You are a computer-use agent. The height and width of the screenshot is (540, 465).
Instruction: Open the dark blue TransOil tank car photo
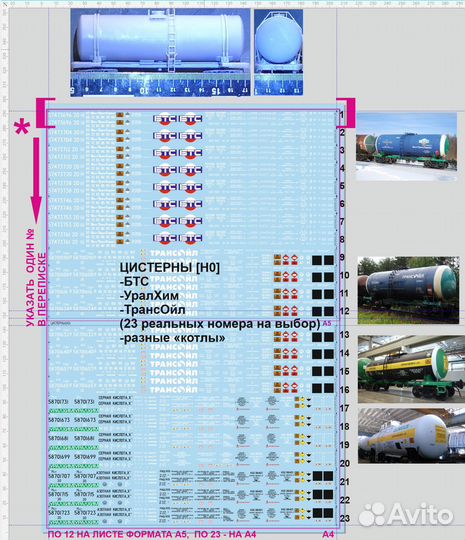tap(409, 290)
